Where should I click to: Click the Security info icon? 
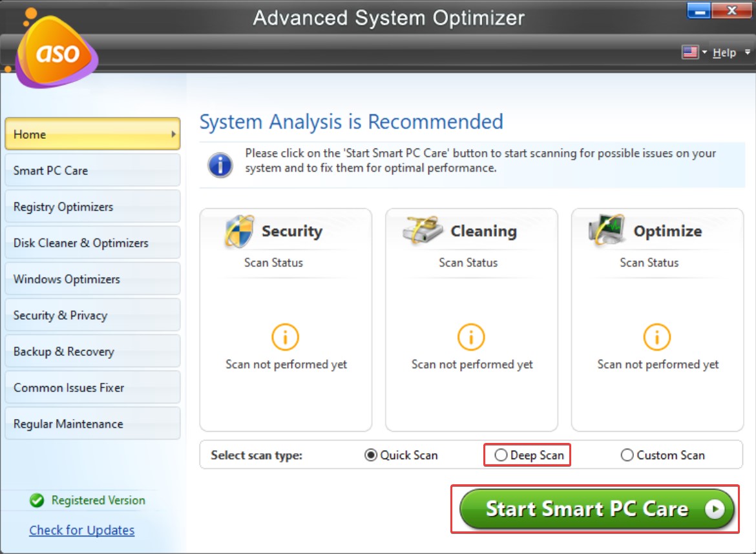click(x=285, y=336)
